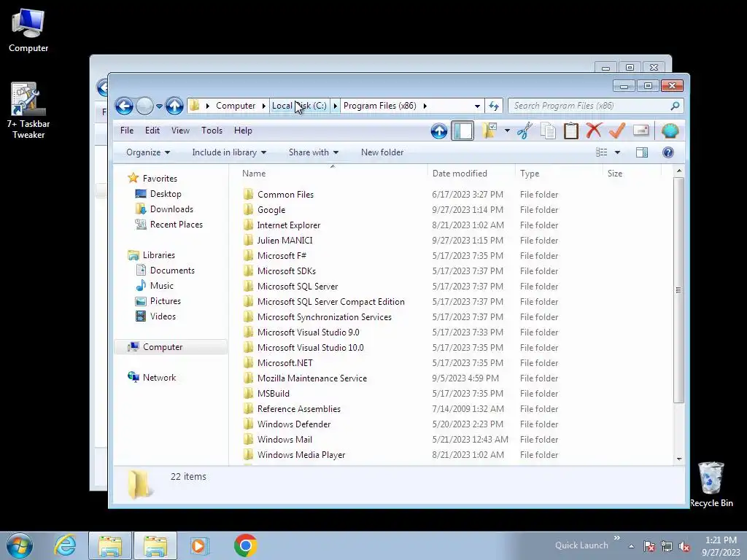Select the Microsoft SQL Server Compact Edition folder
The width and height of the screenshot is (747, 560).
tap(330, 301)
